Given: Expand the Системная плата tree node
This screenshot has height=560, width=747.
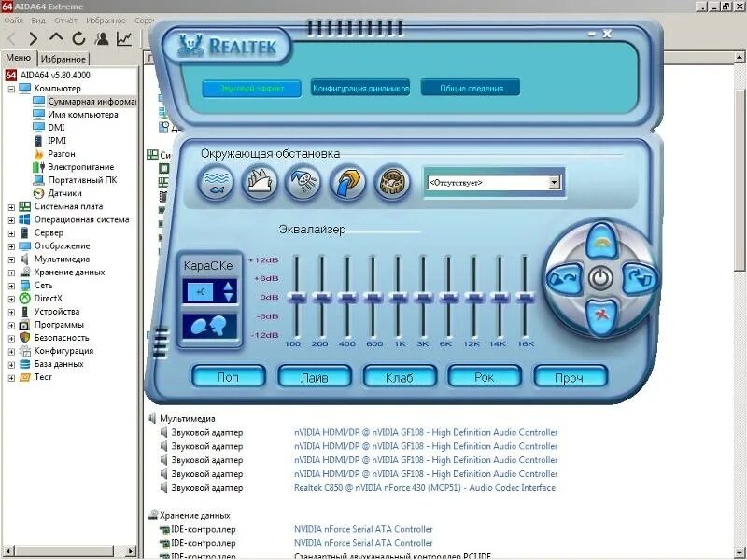Looking at the screenshot, I should tap(11, 207).
